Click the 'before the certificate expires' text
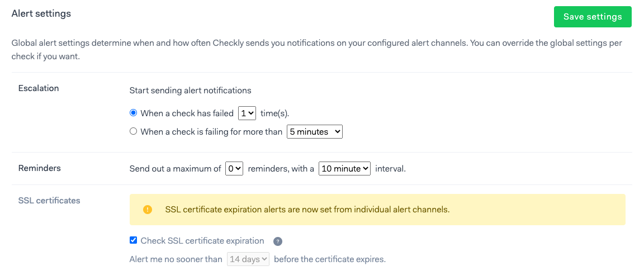Viewport: 644px width, 280px height. coord(330,259)
